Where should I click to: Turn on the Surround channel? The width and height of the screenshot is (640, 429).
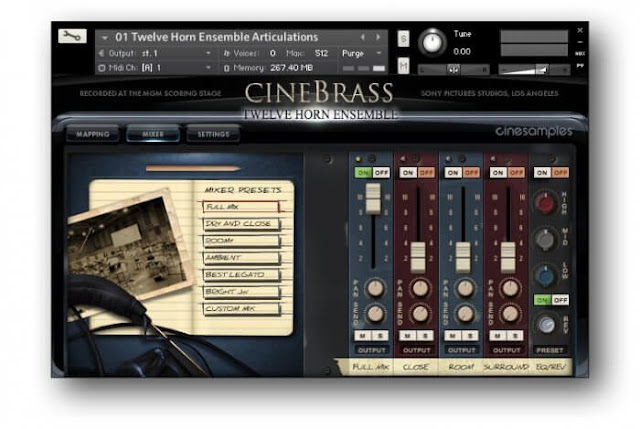pyautogui.click(x=498, y=173)
